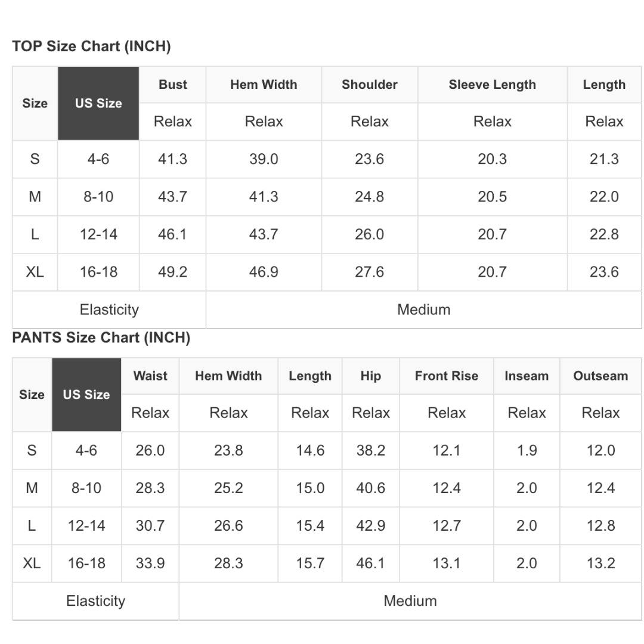The height and width of the screenshot is (644, 644).
Task: Click the 1.9 inseam cell
Action: 527,450
